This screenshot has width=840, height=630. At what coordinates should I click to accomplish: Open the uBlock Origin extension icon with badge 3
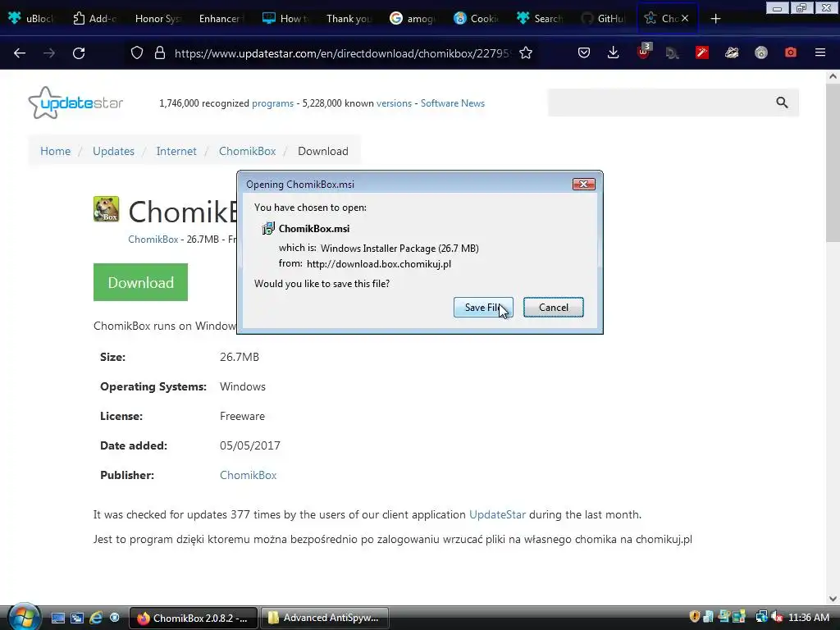pyautogui.click(x=643, y=52)
